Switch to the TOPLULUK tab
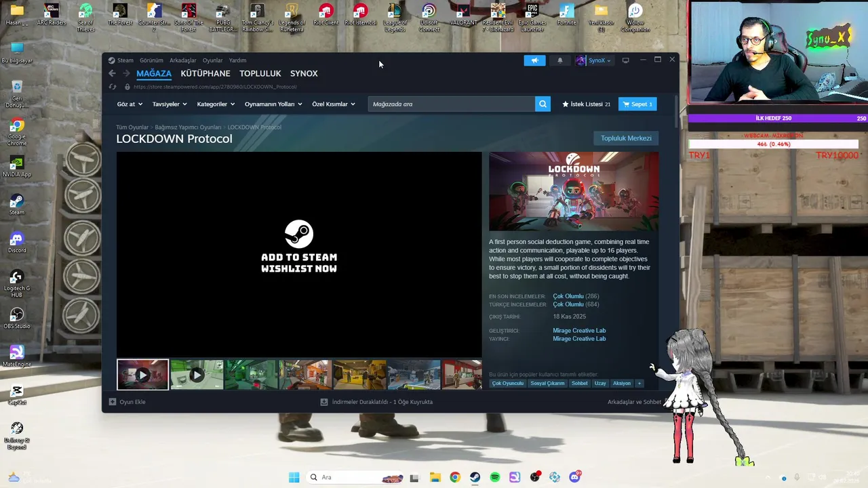Image resolution: width=868 pixels, height=488 pixels. 260,73
